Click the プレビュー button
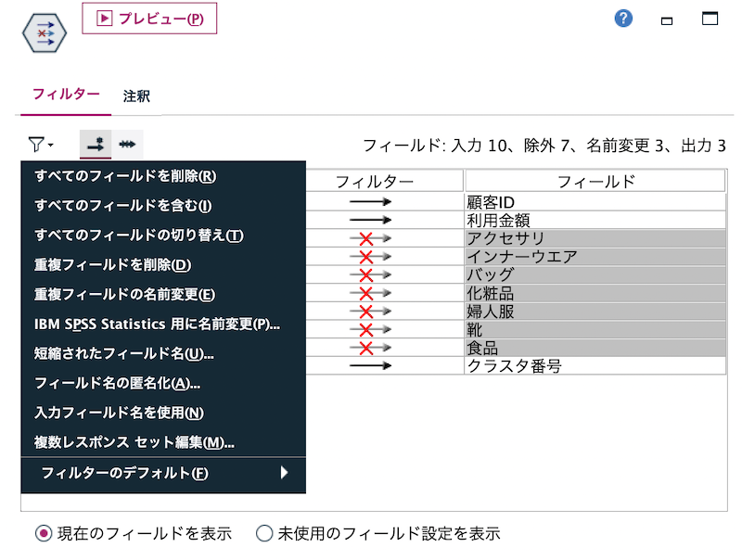 coord(149,18)
